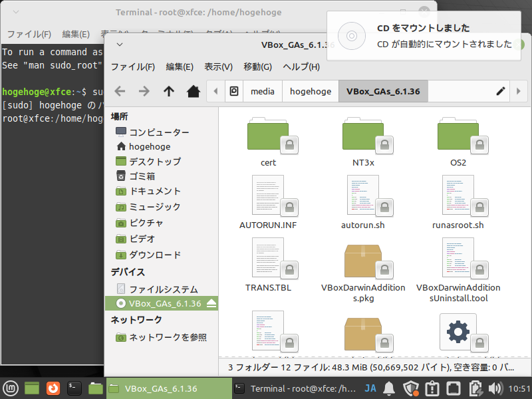532x399 pixels.
Task: Select the media path segment
Action: (x=262, y=91)
